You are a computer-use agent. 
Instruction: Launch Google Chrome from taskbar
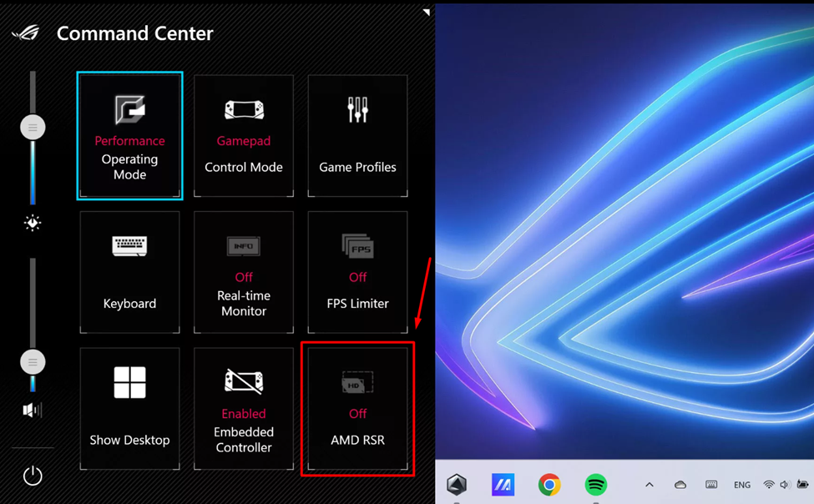tap(549, 485)
